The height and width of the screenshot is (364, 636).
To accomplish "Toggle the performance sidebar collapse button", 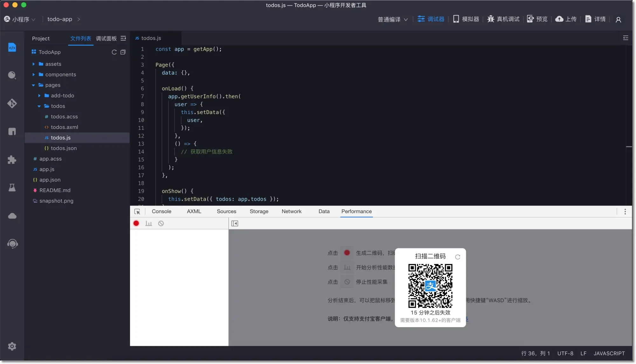I will (x=235, y=223).
